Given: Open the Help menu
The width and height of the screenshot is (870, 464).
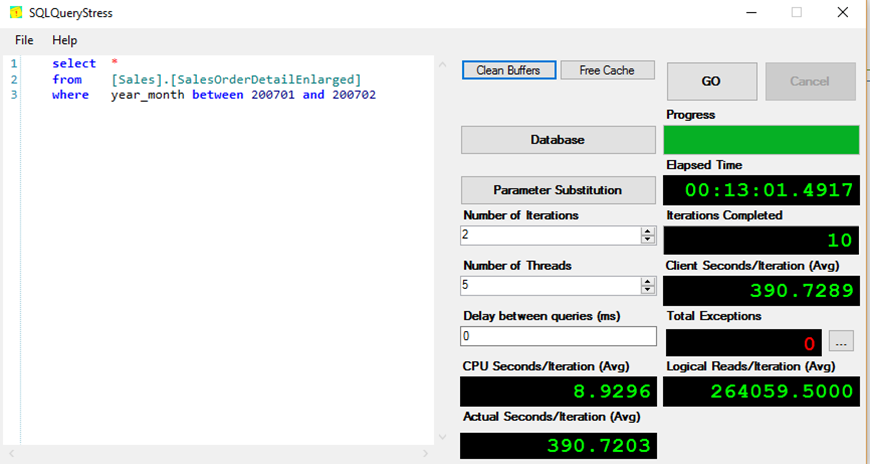Looking at the screenshot, I should pos(65,40).
